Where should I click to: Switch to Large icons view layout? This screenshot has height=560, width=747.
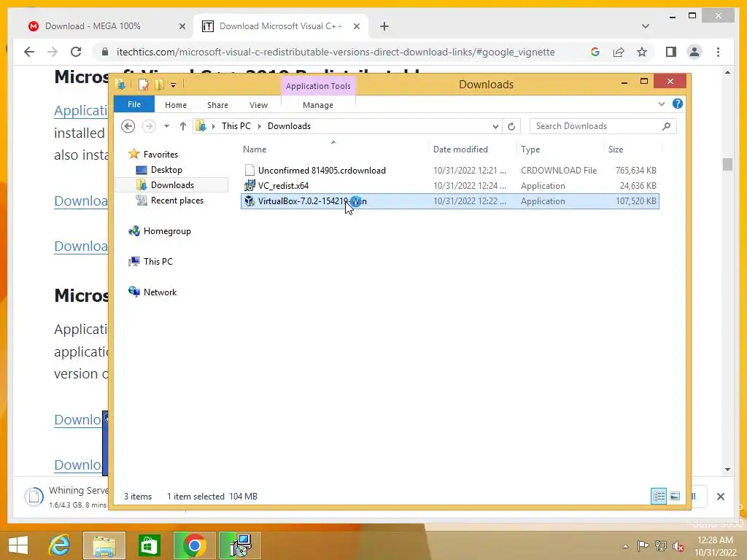[675, 496]
